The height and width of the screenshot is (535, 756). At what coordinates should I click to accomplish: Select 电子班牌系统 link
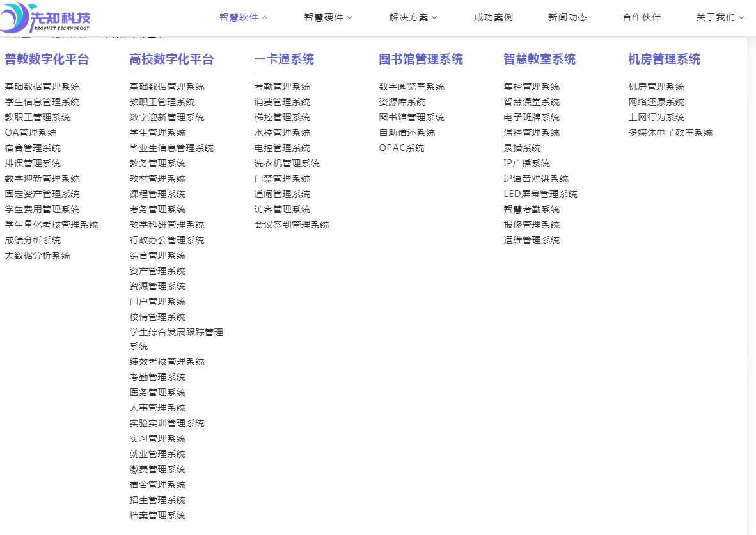tap(532, 117)
